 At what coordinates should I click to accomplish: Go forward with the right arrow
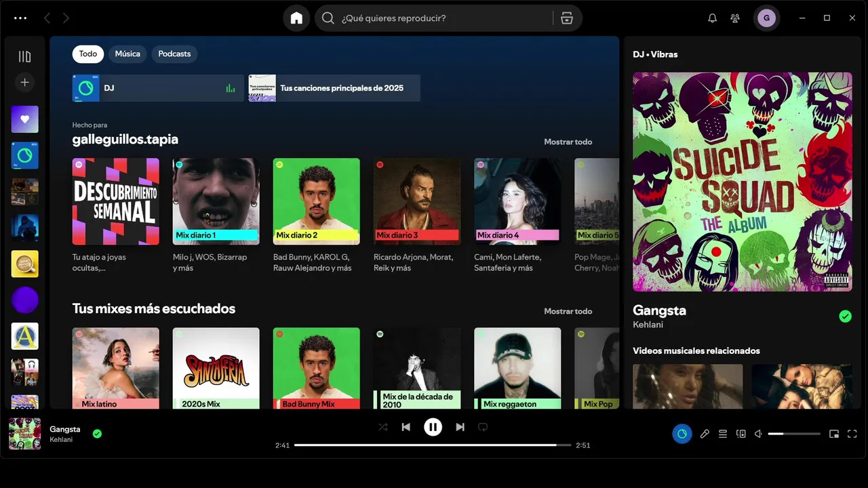click(66, 18)
